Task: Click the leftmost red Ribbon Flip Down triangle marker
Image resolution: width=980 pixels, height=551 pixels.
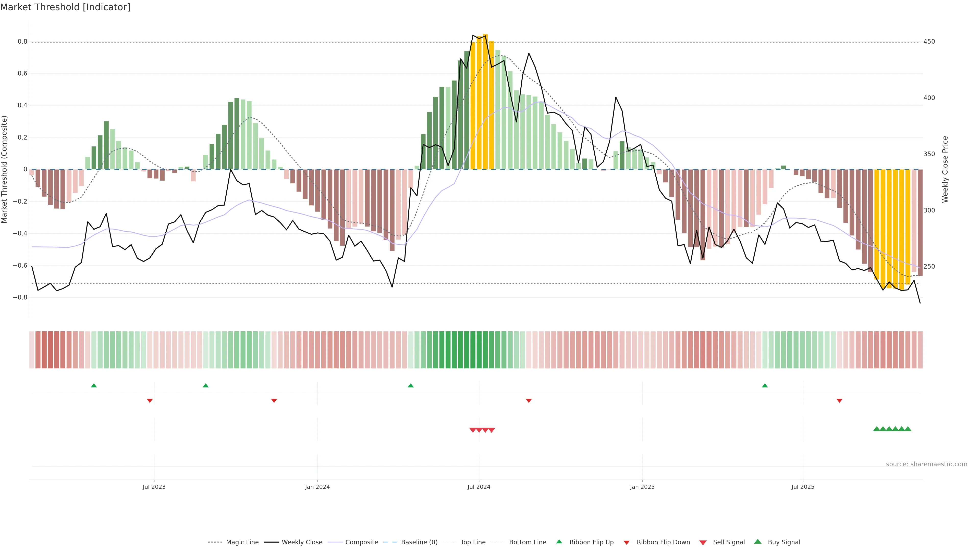Action: [x=150, y=400]
